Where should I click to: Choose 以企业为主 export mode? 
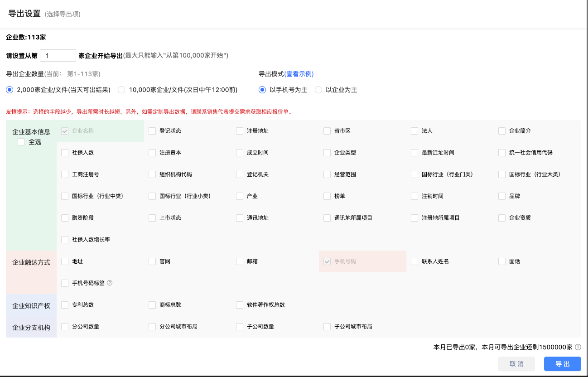coord(318,90)
